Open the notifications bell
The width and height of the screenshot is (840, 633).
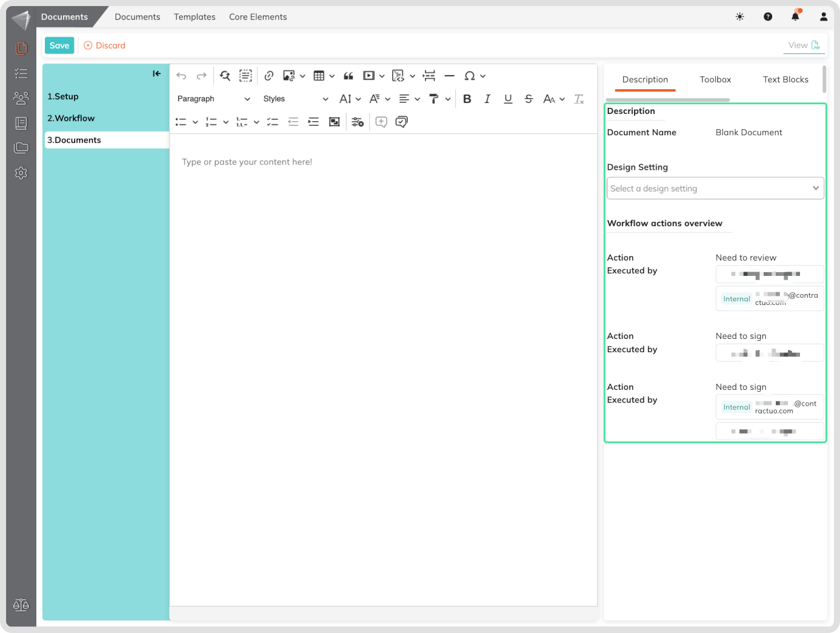(x=795, y=16)
